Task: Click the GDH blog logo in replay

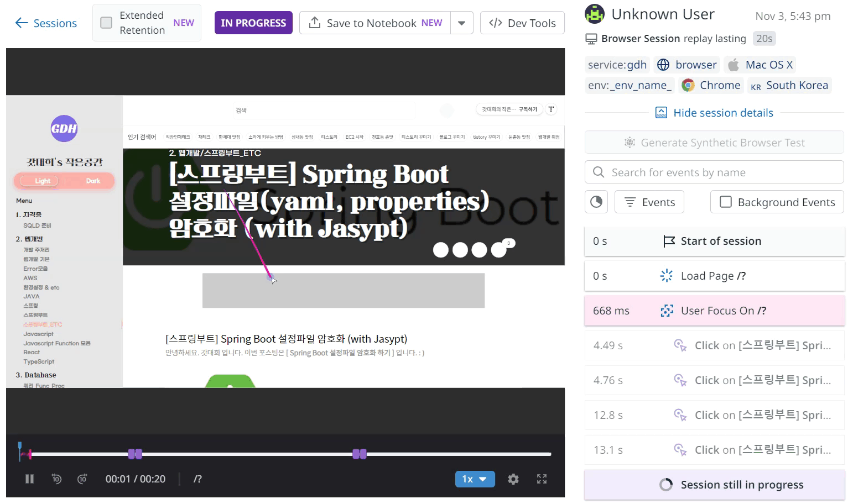Action: (64, 129)
